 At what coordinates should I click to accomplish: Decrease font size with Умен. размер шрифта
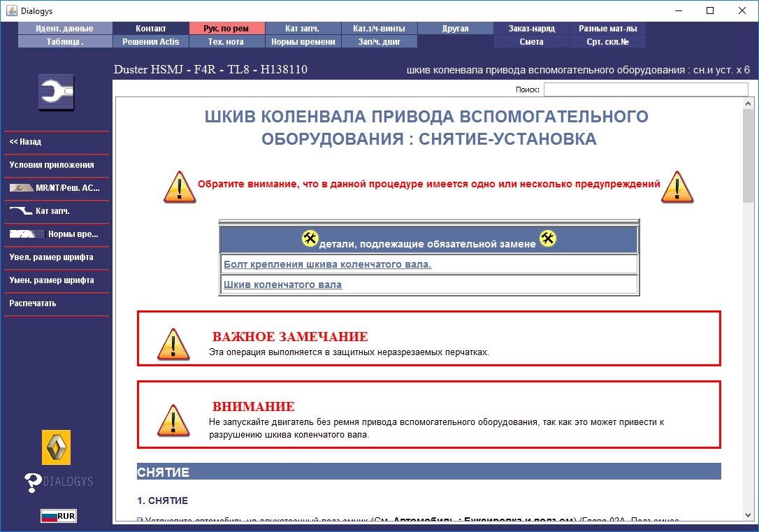pos(57,280)
